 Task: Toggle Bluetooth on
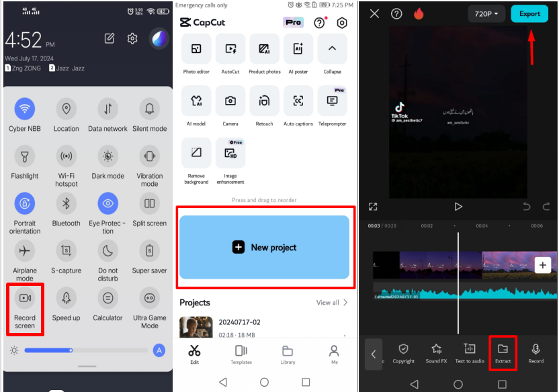point(67,203)
